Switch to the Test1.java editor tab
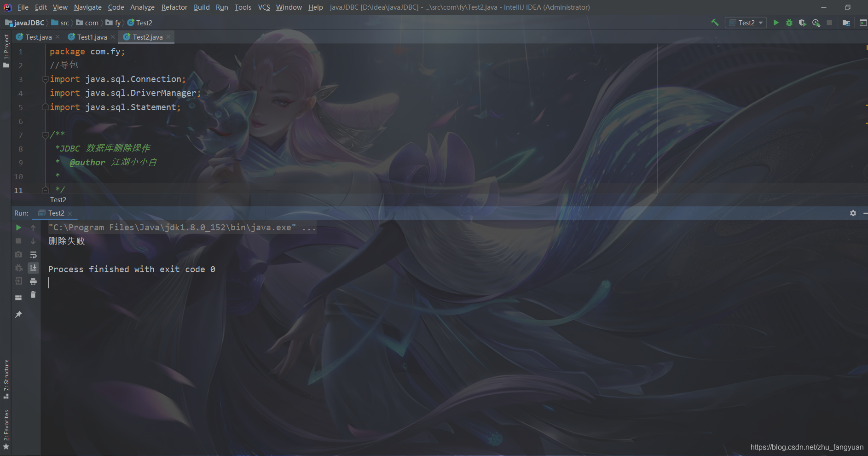This screenshot has height=456, width=868. click(x=92, y=37)
